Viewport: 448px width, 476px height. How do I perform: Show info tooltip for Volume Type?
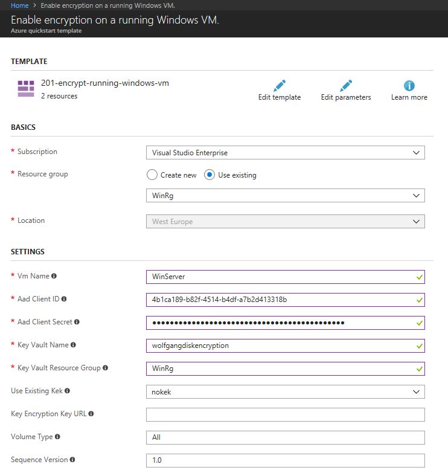(x=57, y=437)
